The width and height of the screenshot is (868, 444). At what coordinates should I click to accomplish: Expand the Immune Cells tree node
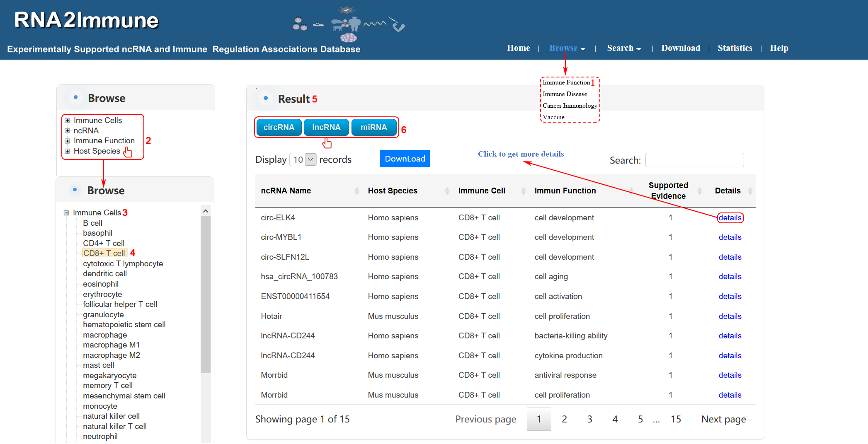(67, 121)
